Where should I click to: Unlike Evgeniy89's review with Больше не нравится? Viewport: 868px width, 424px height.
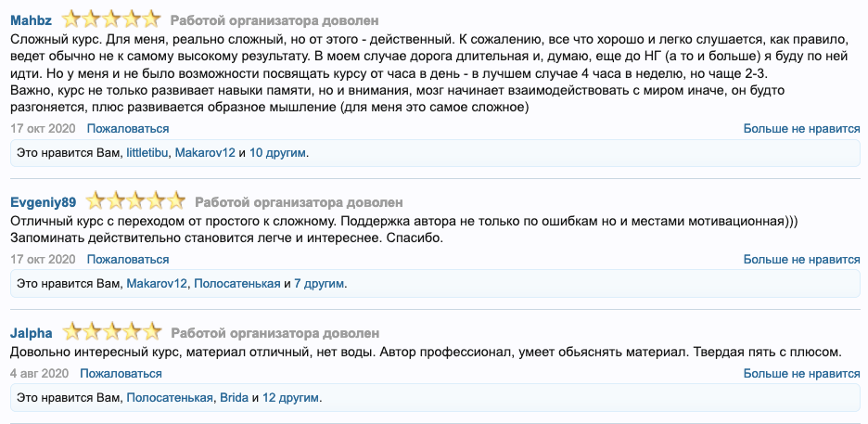(801, 259)
